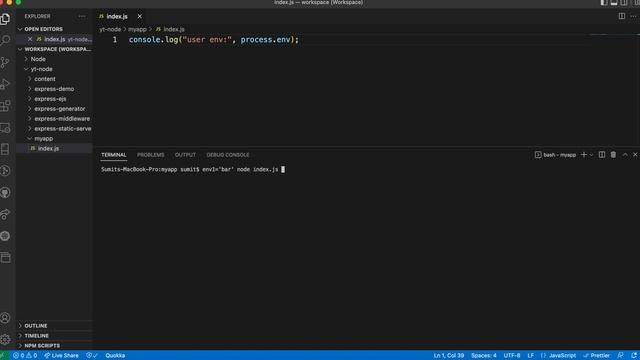The height and width of the screenshot is (360, 640).
Task: Open the Manage settings gear
Action: [x=5, y=339]
